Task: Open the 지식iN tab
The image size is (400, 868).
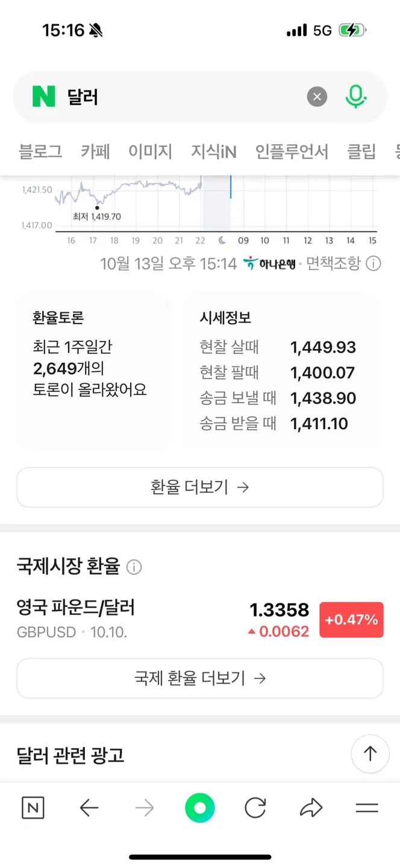Action: [x=213, y=151]
